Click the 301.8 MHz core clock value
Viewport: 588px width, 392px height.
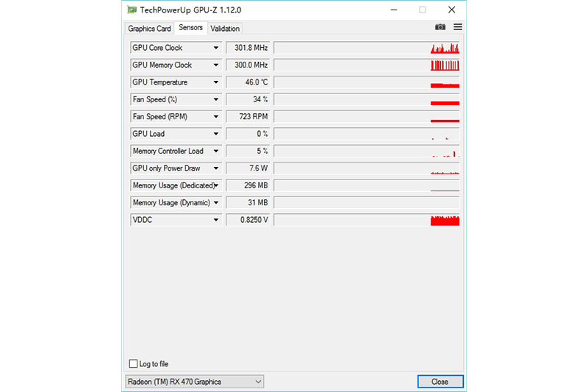[248, 48]
